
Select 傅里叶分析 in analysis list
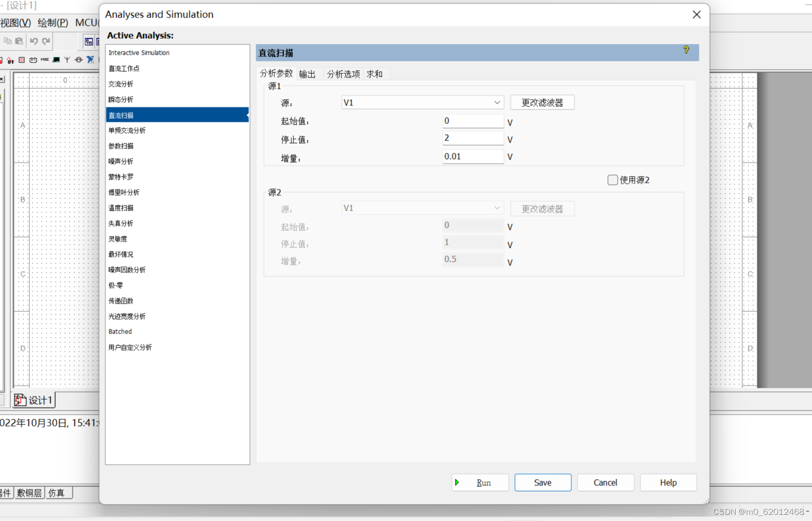point(177,192)
